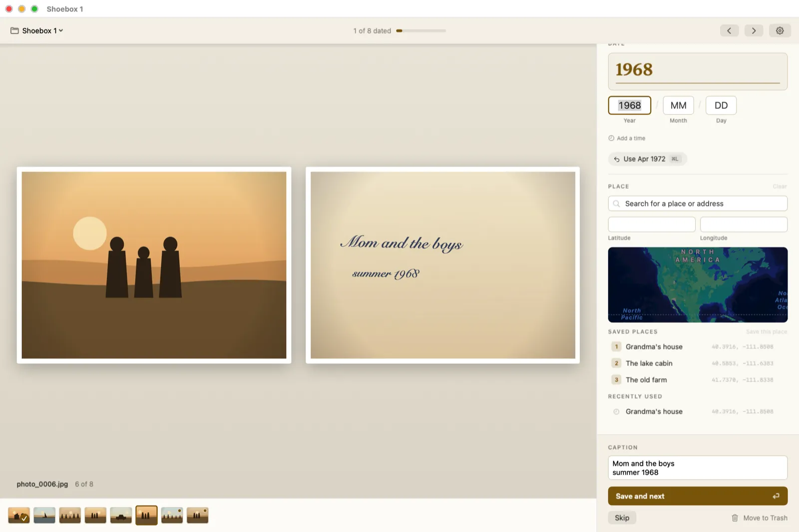The height and width of the screenshot is (532, 799).
Task: Select recently used Grandma's house
Action: point(698,412)
